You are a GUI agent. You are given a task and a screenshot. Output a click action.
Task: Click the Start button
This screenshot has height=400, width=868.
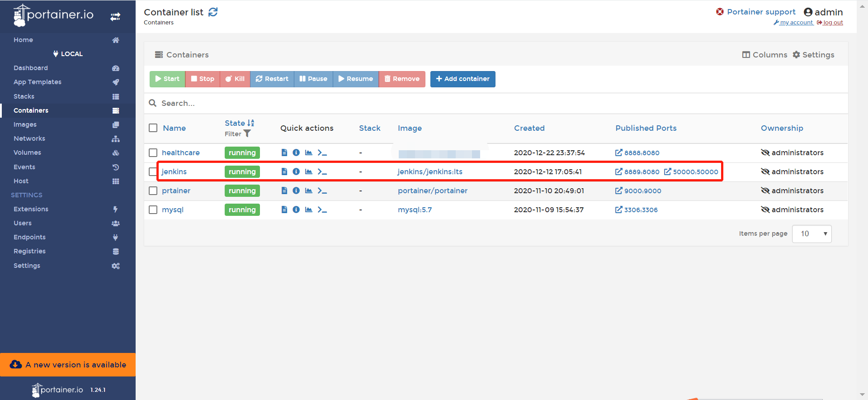(x=167, y=79)
